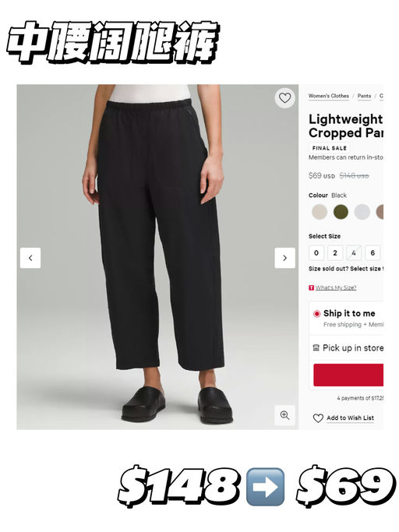Click the Add to Wish List link
399x532 pixels.
coord(350,418)
